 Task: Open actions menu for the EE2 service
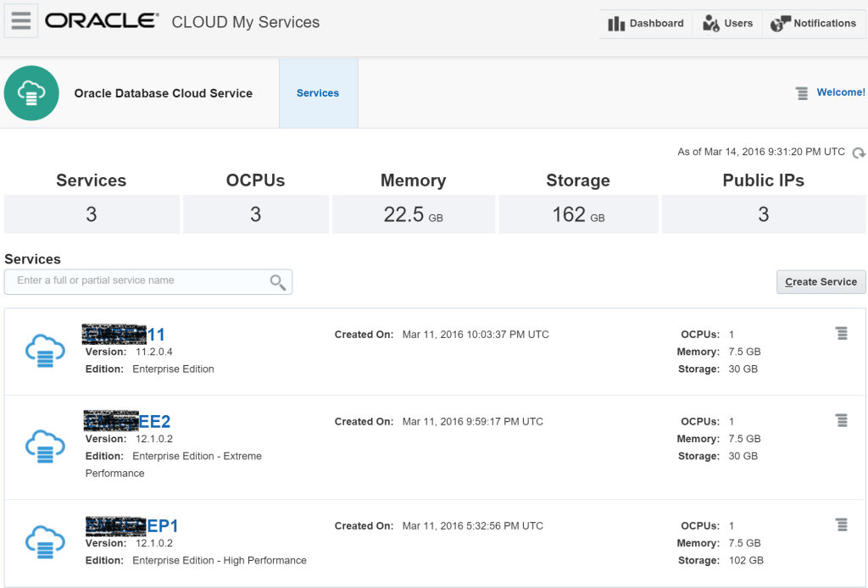tap(841, 420)
